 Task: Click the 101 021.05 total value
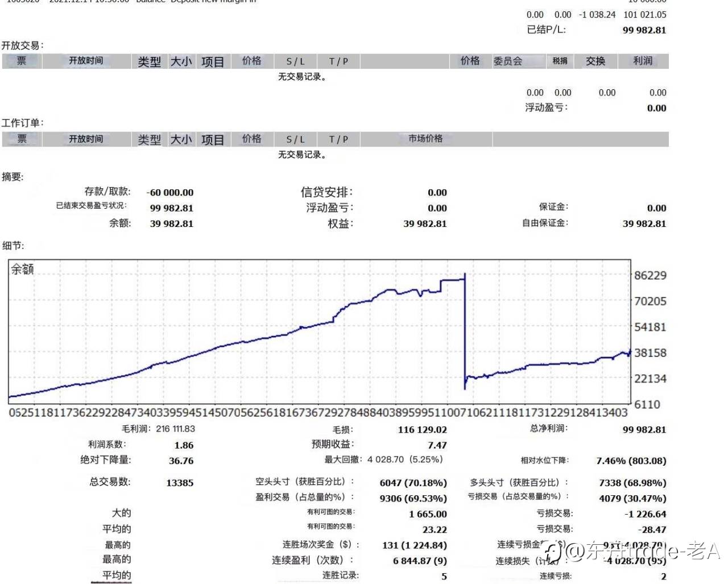[x=645, y=15]
